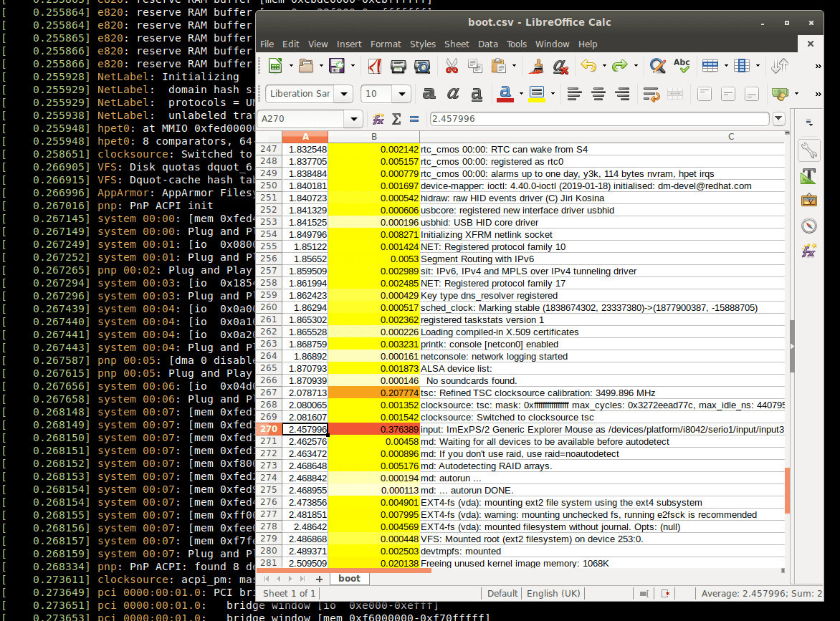Redo the last undone action
The image size is (840, 621).
click(x=620, y=66)
